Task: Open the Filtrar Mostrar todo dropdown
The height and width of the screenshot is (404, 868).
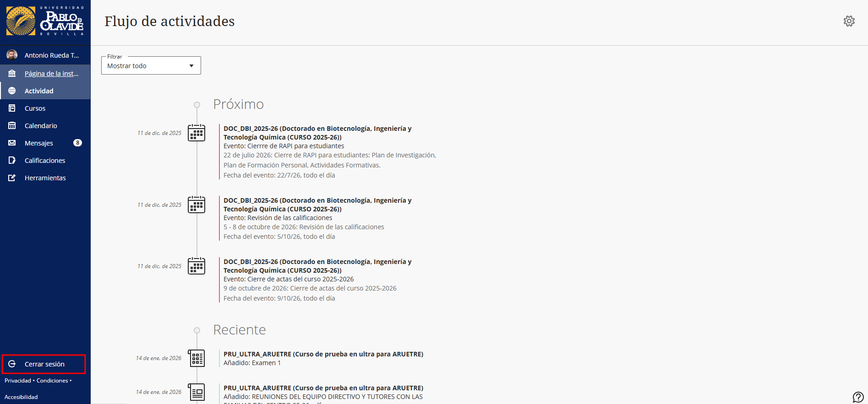Action: point(151,66)
